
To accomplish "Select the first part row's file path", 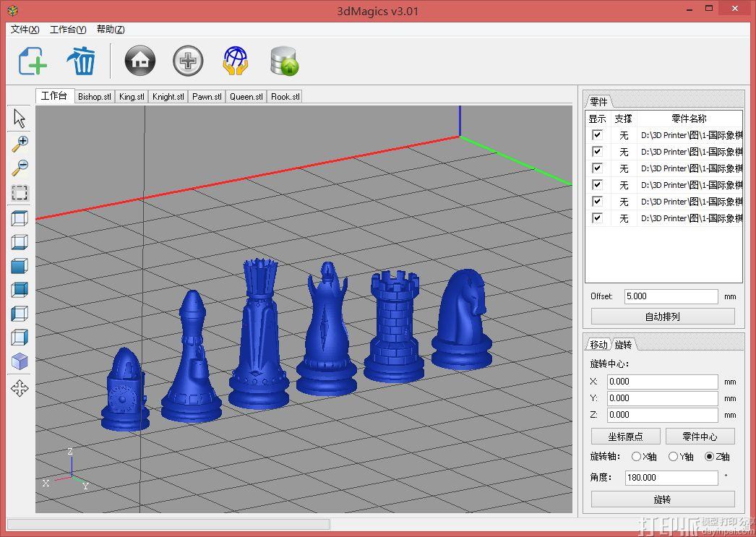I will pos(692,135).
